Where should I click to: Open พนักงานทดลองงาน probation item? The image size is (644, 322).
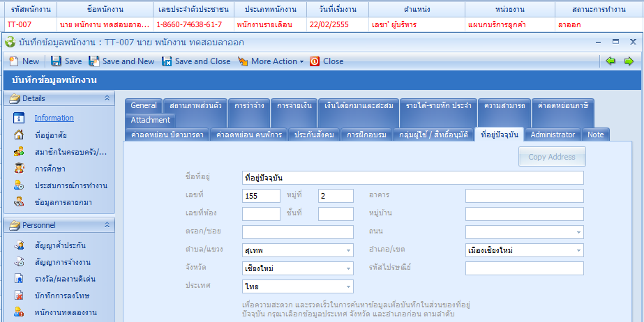[66, 312]
